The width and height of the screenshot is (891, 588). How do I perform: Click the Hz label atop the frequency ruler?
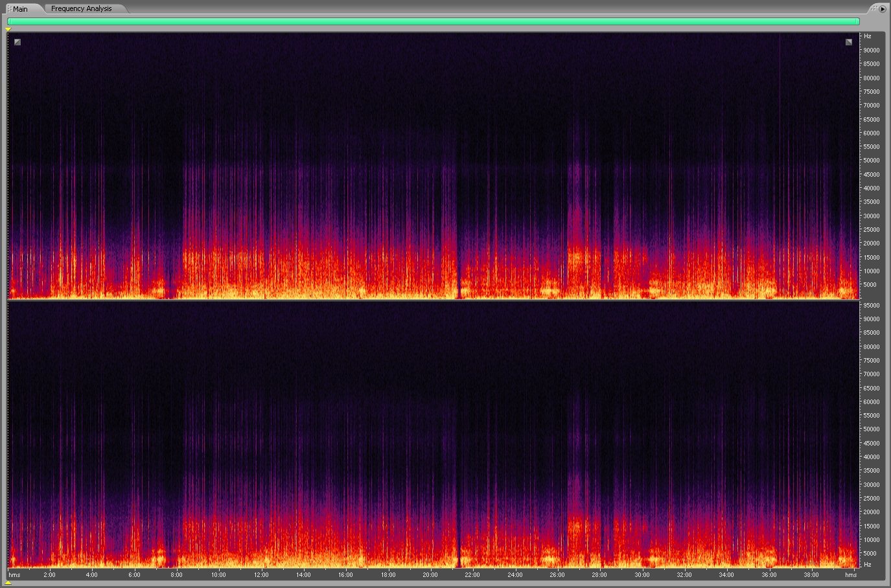tap(868, 36)
